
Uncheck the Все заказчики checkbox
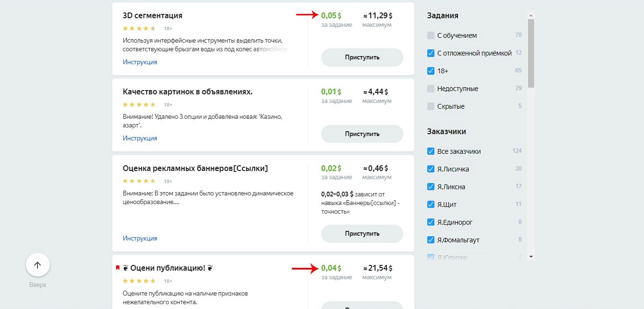(x=431, y=151)
